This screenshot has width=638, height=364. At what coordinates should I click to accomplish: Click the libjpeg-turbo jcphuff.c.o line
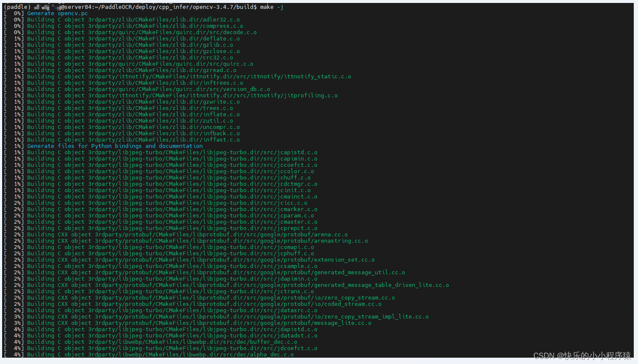tap(159, 253)
